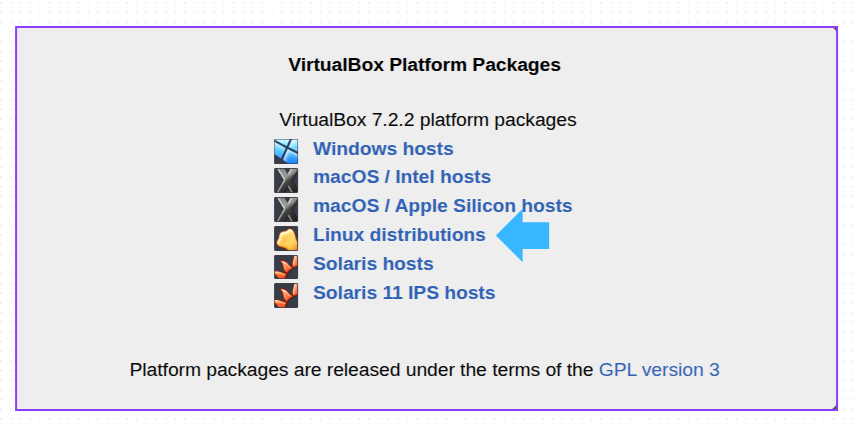
Task: Click the platform packages license sentence
Action: tap(362, 369)
